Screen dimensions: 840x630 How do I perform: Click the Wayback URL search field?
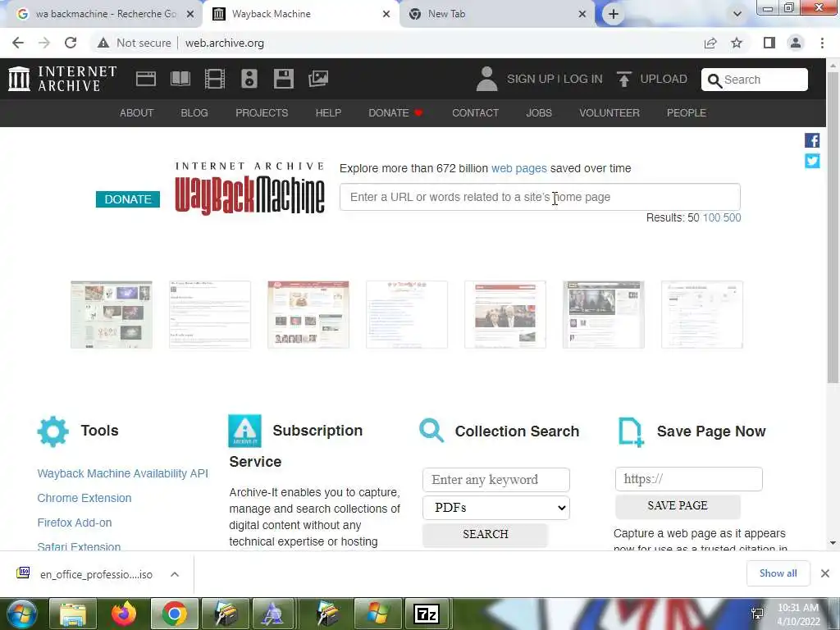point(540,197)
